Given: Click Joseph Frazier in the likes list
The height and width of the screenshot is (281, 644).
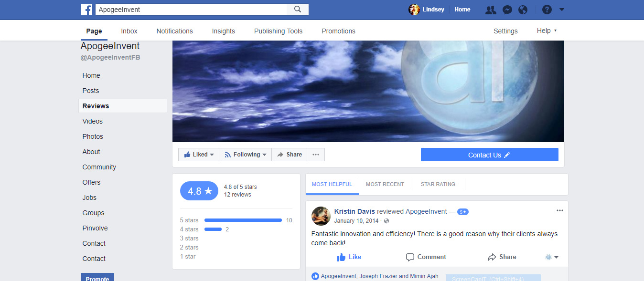Looking at the screenshot, I should [x=378, y=276].
